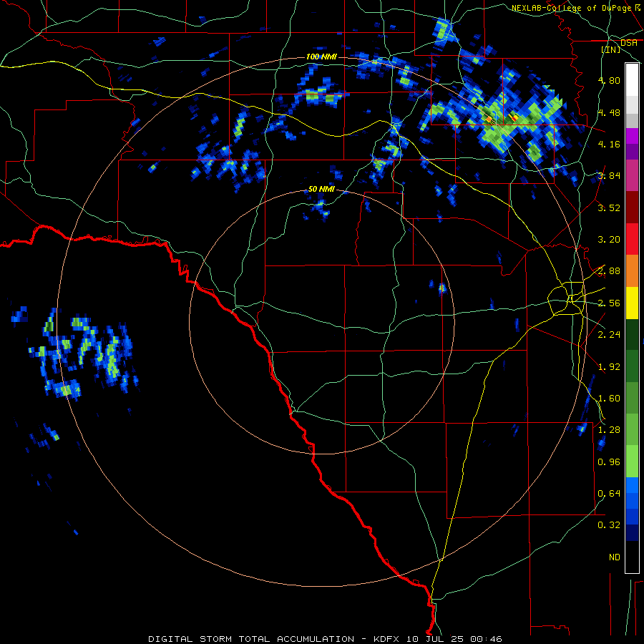Click the 0.96 legend value
The width and height of the screenshot is (644, 644).
(x=609, y=462)
